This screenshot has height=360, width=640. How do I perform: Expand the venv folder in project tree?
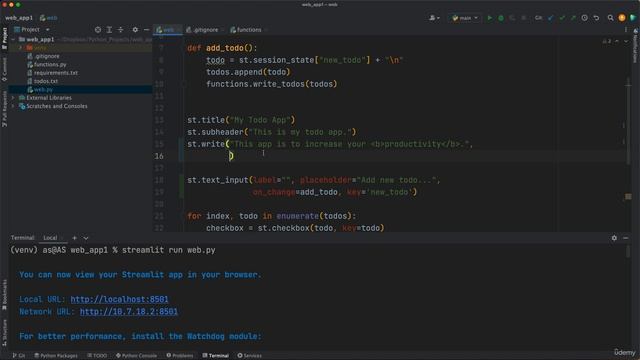[x=20, y=48]
